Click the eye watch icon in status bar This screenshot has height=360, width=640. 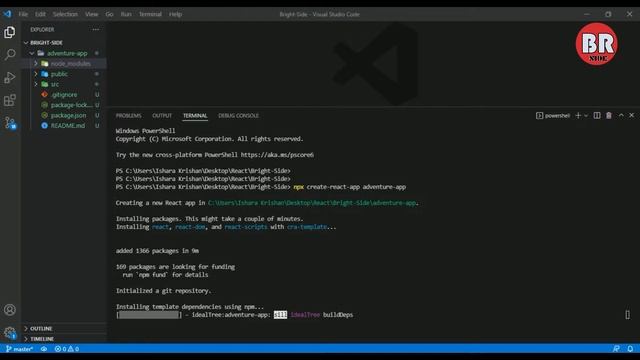[x=44, y=349]
